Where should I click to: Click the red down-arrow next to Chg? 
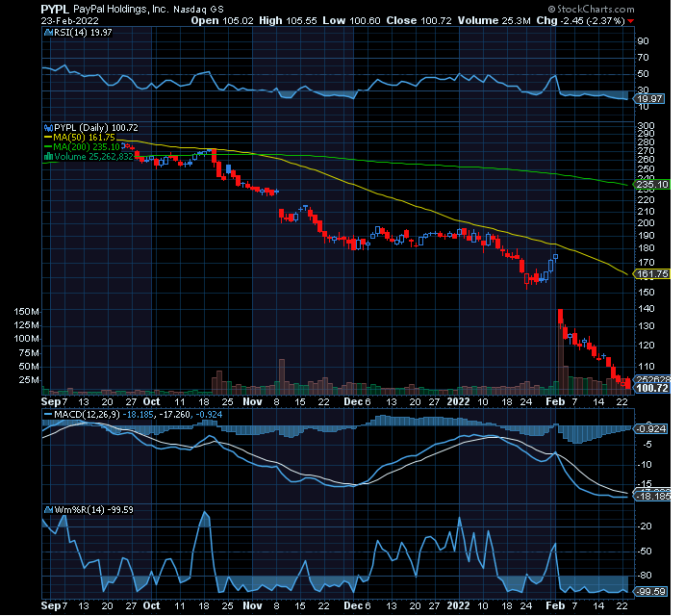click(630, 21)
